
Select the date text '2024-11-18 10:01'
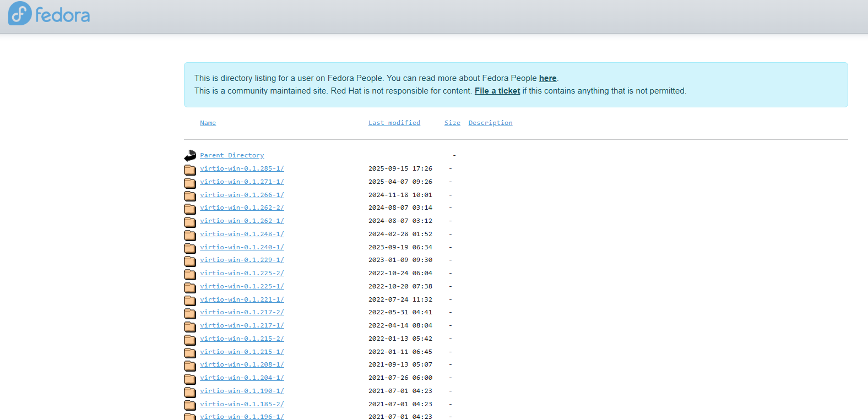pos(400,195)
